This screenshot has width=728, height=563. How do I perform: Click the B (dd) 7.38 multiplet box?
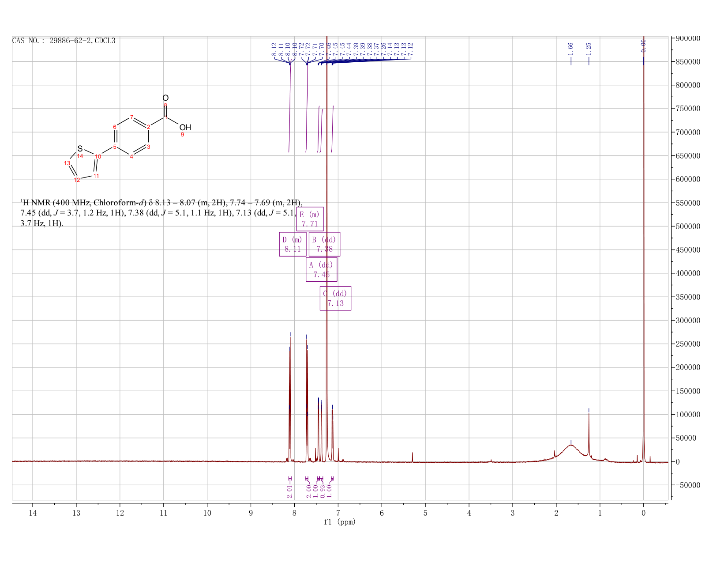324,244
